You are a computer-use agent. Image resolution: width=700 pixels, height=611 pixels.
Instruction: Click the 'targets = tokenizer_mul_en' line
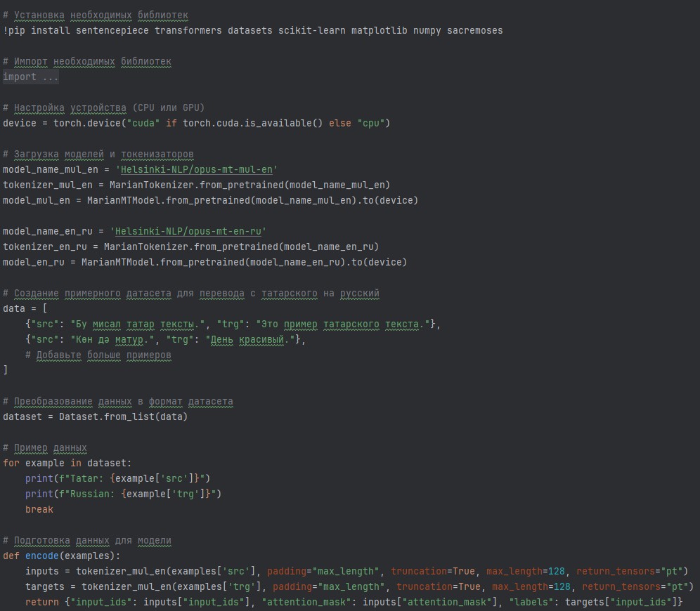point(359,587)
